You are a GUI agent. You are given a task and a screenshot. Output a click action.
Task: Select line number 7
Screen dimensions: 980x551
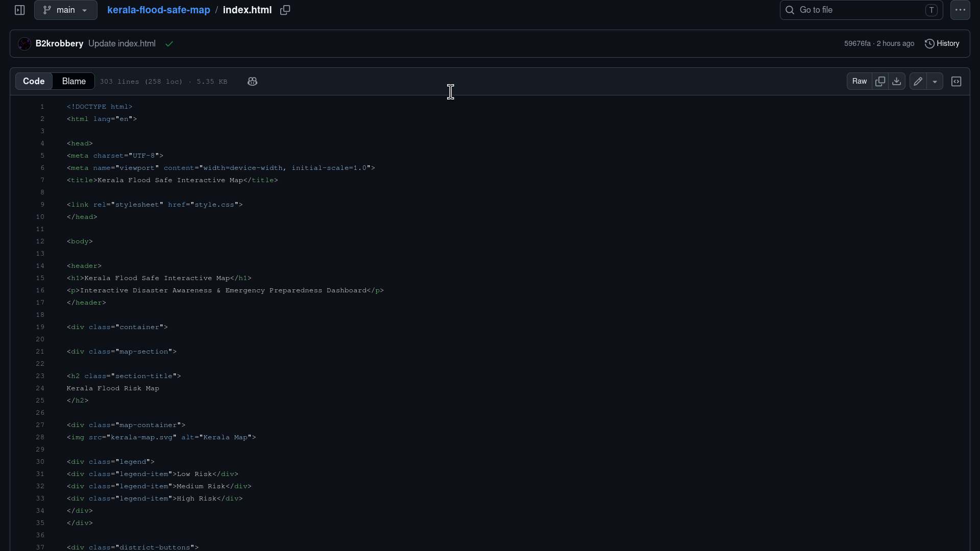42,180
